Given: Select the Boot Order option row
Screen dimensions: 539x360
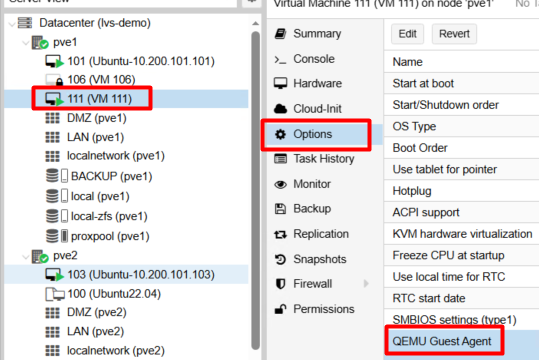Looking at the screenshot, I should click(461, 148).
